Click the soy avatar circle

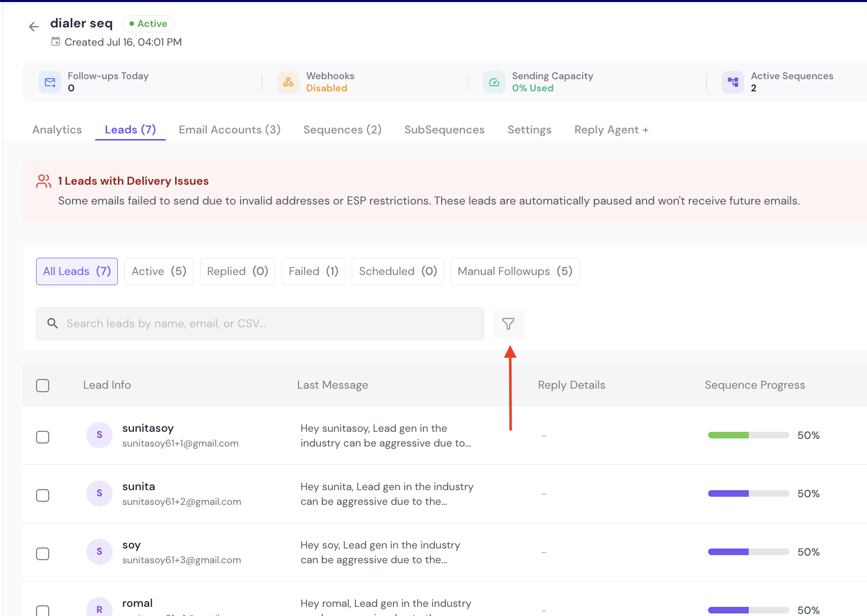pos(99,552)
